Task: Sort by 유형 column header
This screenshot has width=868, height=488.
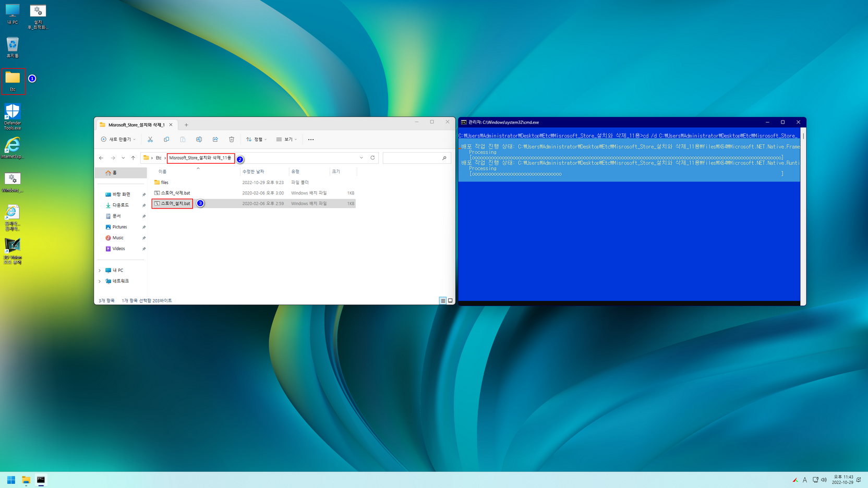Action: coord(309,172)
